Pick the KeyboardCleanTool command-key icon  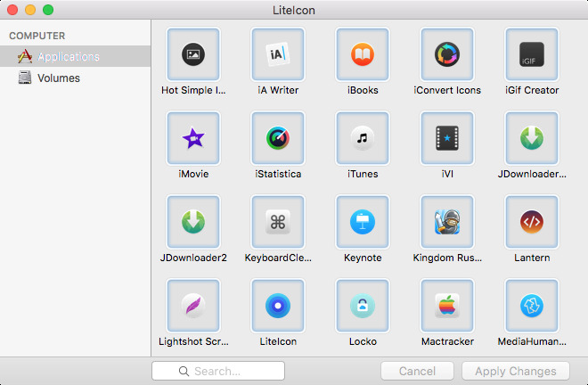click(278, 222)
